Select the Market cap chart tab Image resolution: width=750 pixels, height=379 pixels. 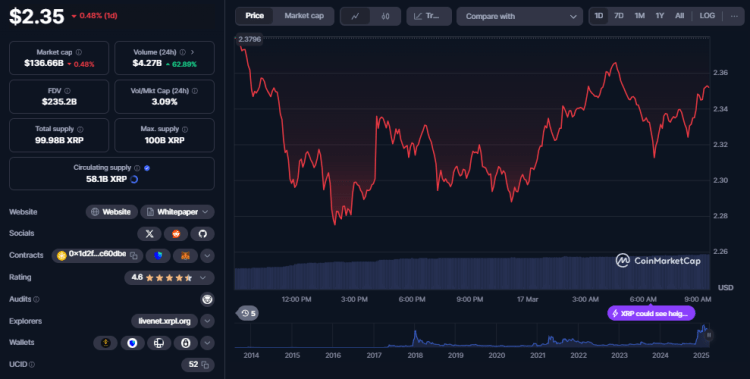pos(304,16)
